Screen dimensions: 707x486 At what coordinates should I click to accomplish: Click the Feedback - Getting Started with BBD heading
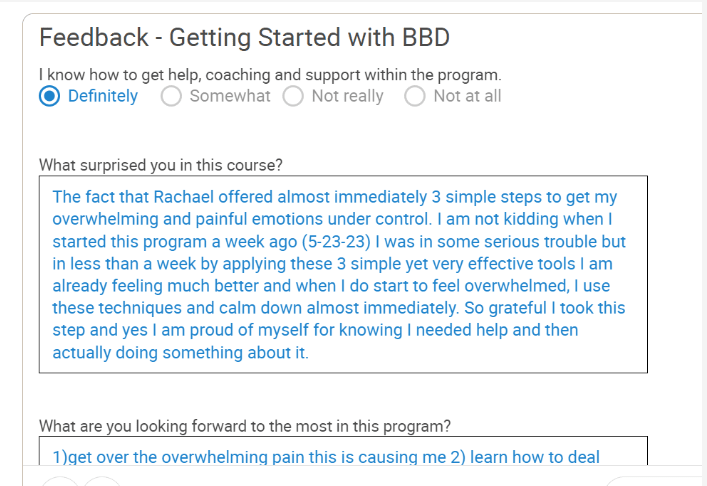tap(244, 37)
